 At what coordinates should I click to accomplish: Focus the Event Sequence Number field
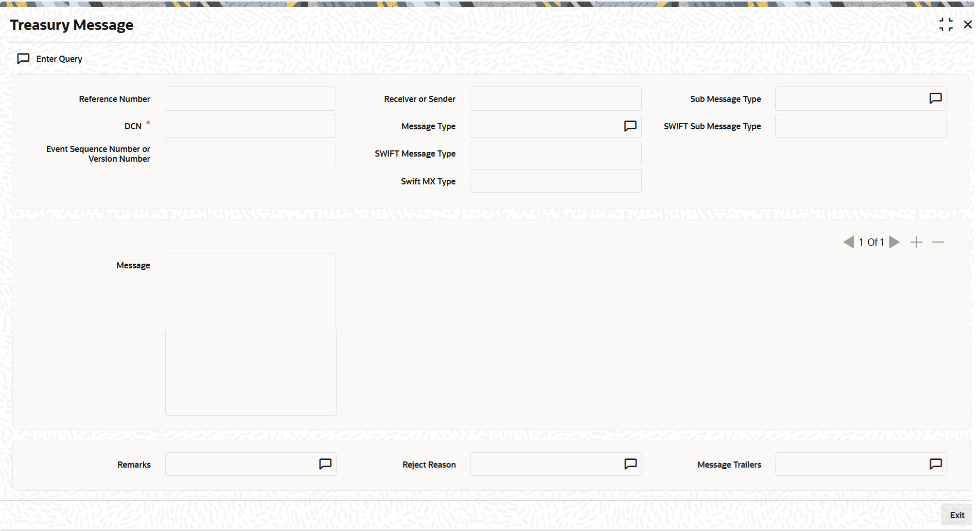point(250,153)
